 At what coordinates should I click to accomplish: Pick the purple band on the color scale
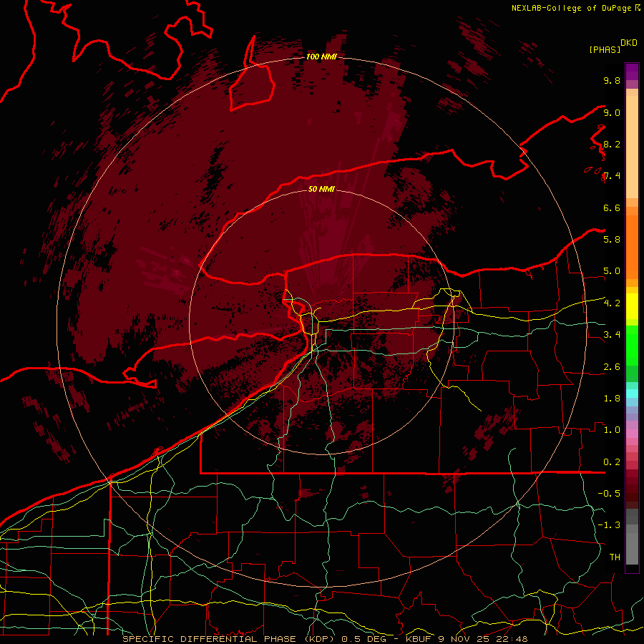tap(632, 72)
